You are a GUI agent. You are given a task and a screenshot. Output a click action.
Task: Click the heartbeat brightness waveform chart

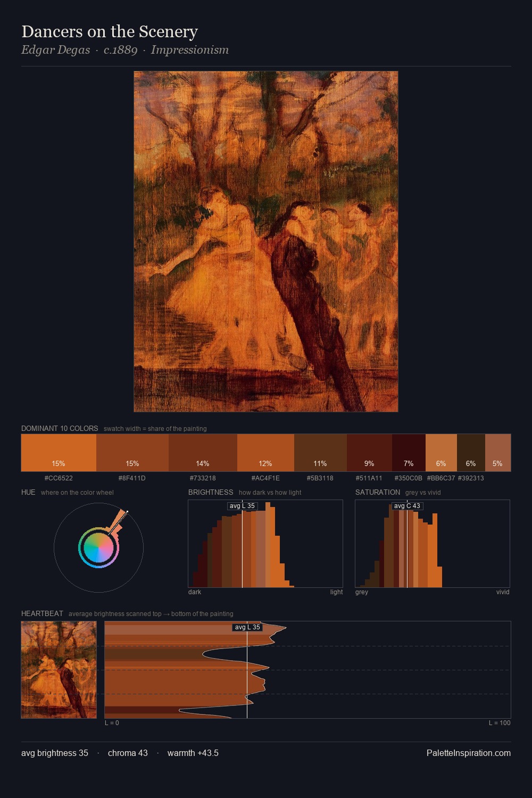tap(307, 670)
